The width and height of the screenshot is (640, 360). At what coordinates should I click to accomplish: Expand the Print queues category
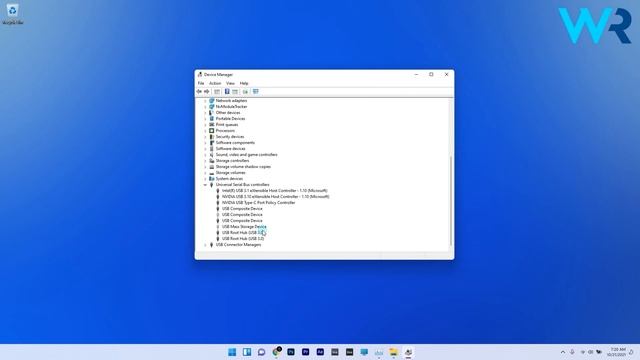point(205,124)
